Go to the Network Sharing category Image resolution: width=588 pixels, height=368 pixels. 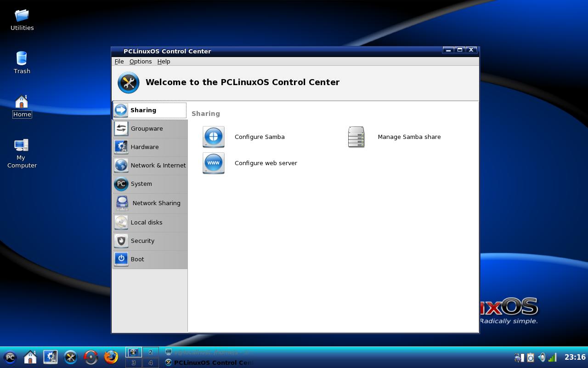[x=150, y=203]
